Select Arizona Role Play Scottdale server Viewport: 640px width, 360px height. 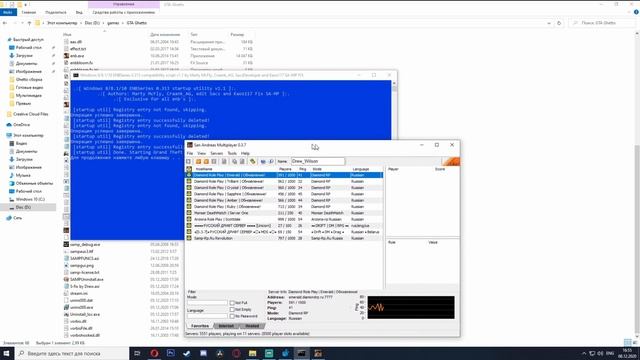[284, 220]
